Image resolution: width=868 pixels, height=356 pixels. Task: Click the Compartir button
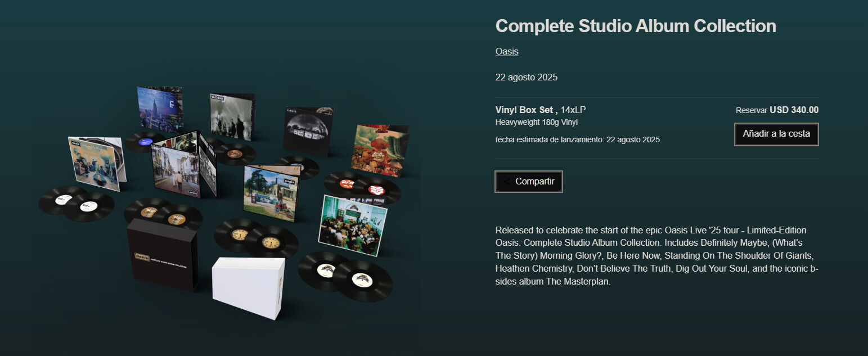point(529,182)
